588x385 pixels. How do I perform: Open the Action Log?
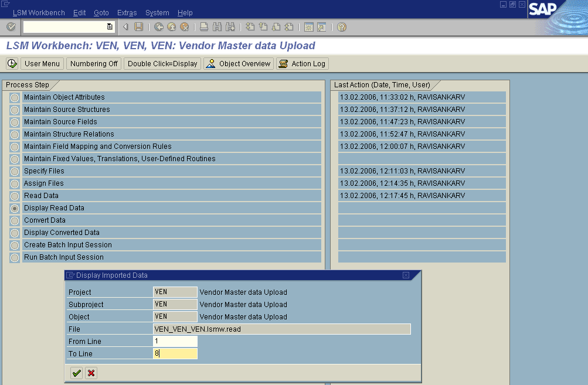[303, 63]
